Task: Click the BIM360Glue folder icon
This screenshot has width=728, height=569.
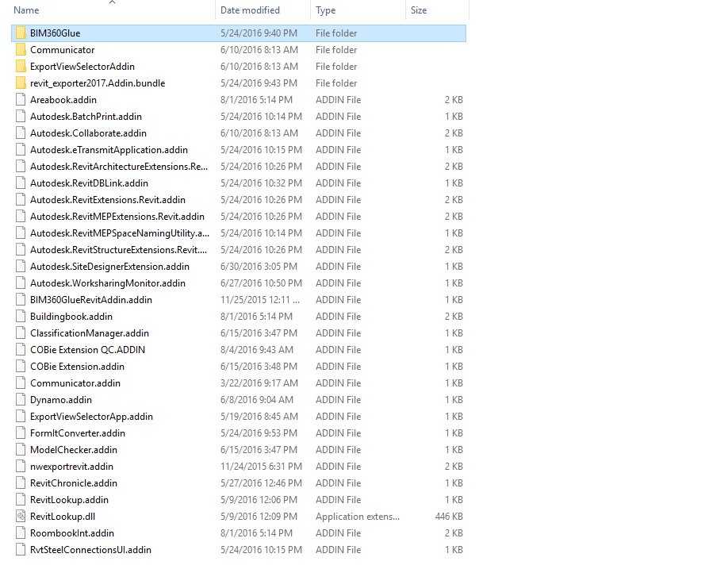Action: coord(21,33)
